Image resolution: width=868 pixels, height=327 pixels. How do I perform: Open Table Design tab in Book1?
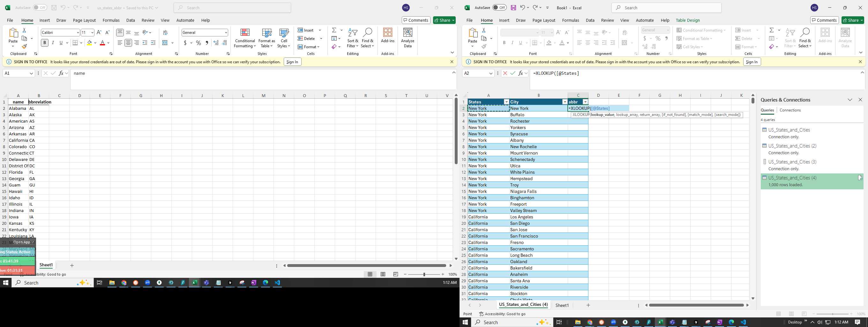687,20
